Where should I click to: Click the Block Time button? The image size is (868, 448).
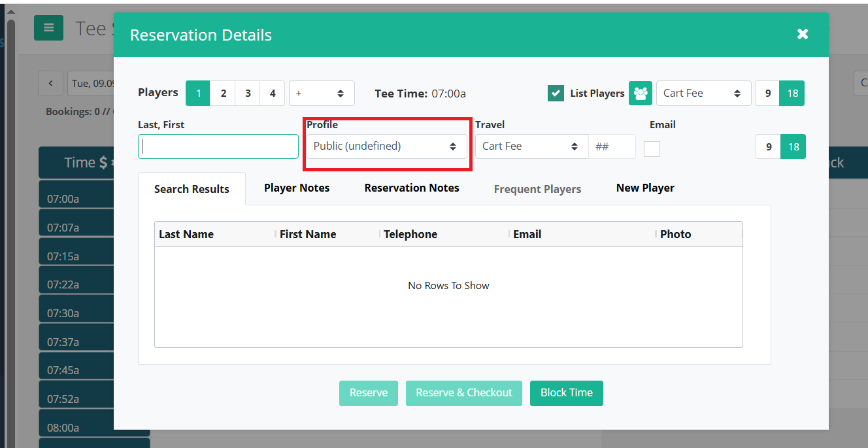tap(567, 393)
